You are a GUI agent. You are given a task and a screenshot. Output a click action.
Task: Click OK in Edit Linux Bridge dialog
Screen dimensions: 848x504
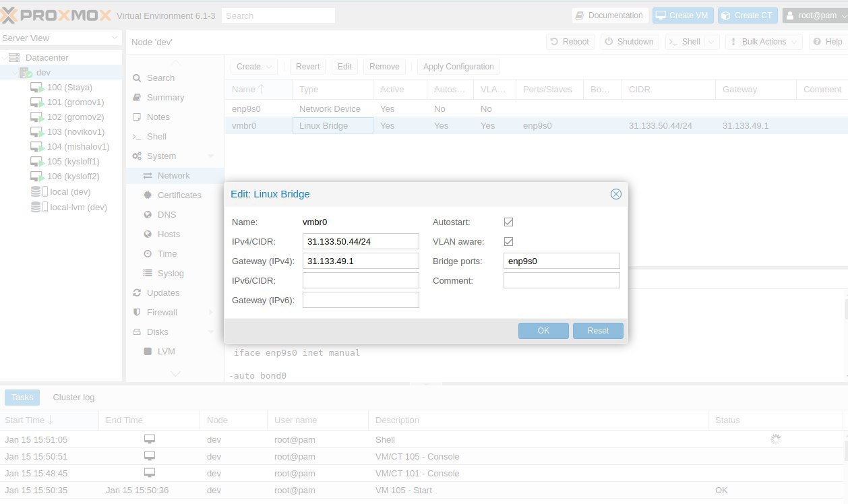point(543,331)
